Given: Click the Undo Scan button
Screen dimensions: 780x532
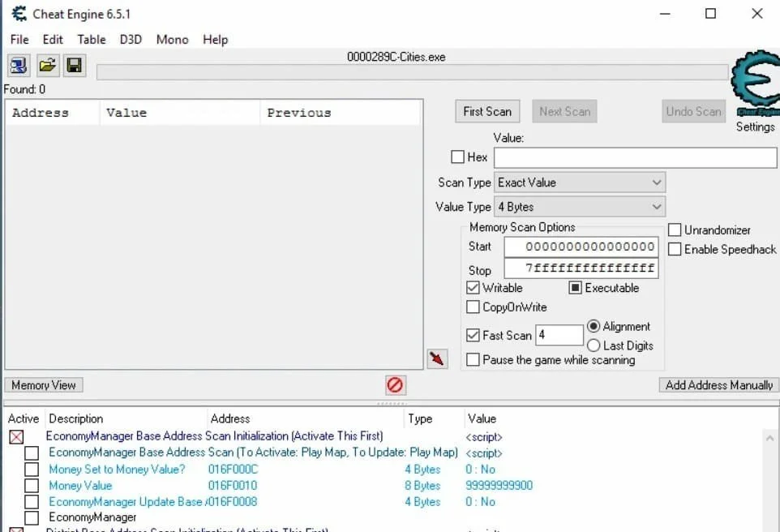Looking at the screenshot, I should click(693, 111).
